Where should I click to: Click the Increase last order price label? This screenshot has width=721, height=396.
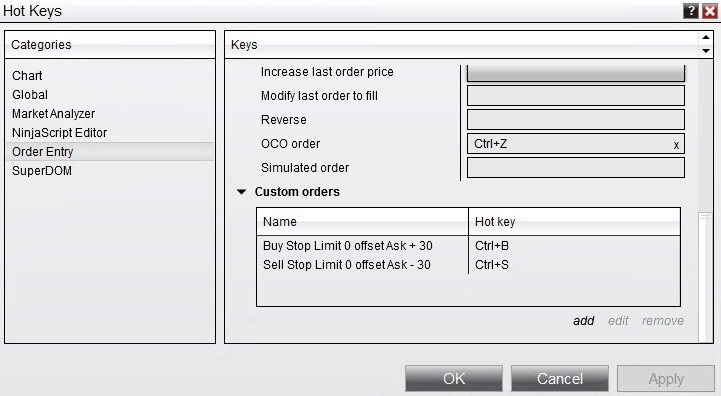[327, 72]
